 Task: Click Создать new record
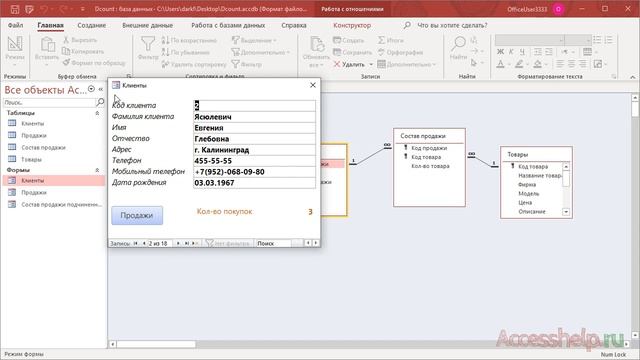pyautogui.click(x=348, y=40)
